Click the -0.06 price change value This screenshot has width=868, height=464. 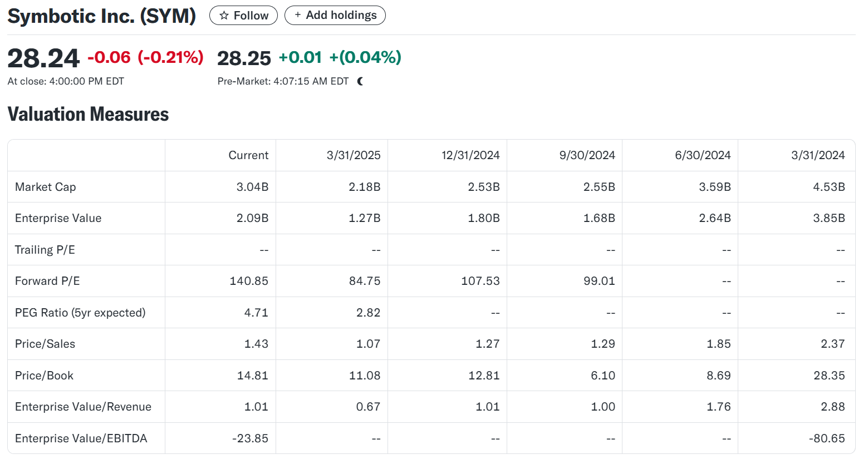109,57
